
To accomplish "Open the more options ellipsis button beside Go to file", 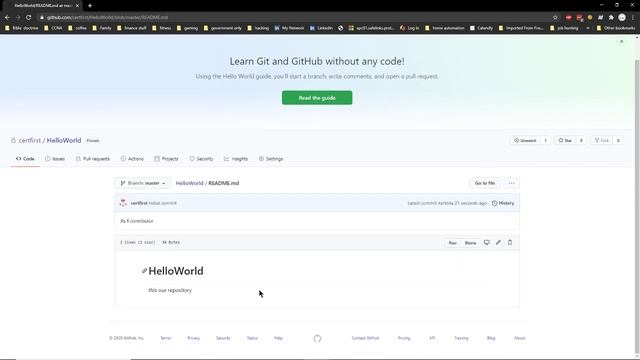I will [x=511, y=183].
